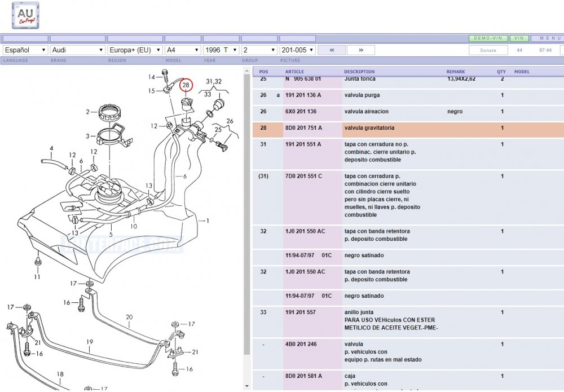Open the Region dropdown showing Europa+ (EU)
The image size is (564, 392).
pos(135,50)
